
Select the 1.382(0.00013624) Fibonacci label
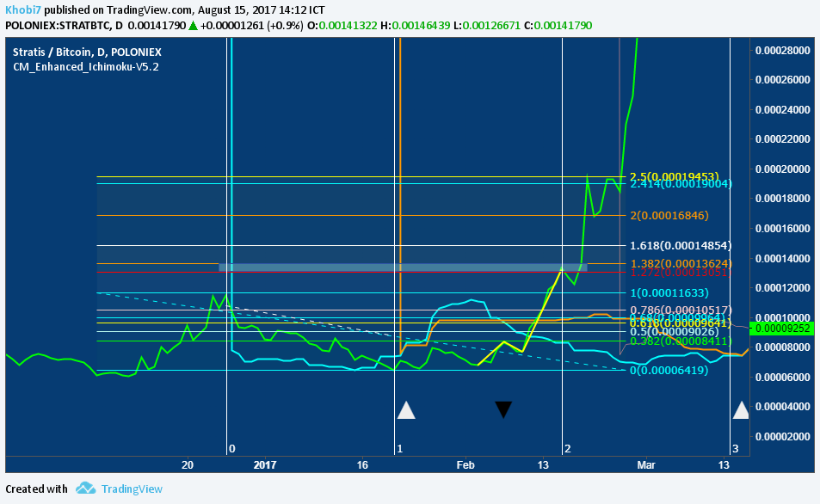[681, 263]
